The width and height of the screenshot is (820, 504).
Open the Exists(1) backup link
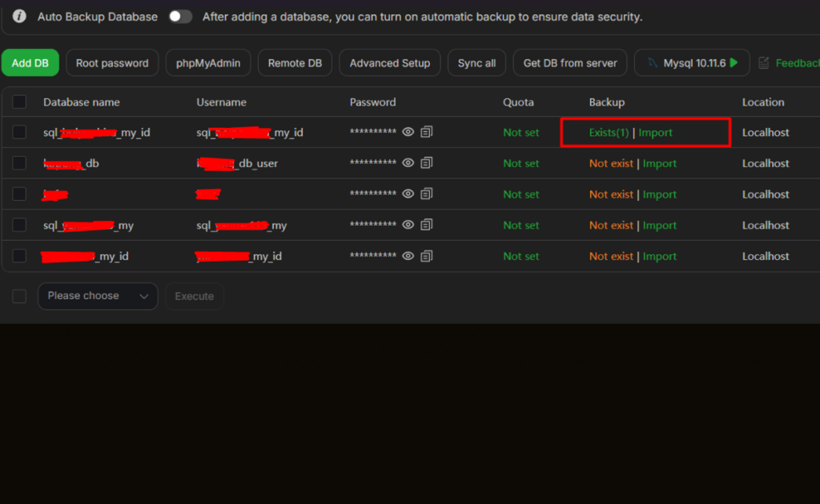click(x=609, y=133)
